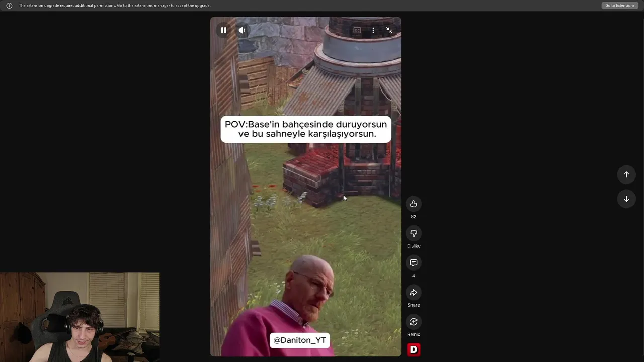Click the webcam overlay of the streamer
The width and height of the screenshot is (644, 362).
pyautogui.click(x=80, y=317)
